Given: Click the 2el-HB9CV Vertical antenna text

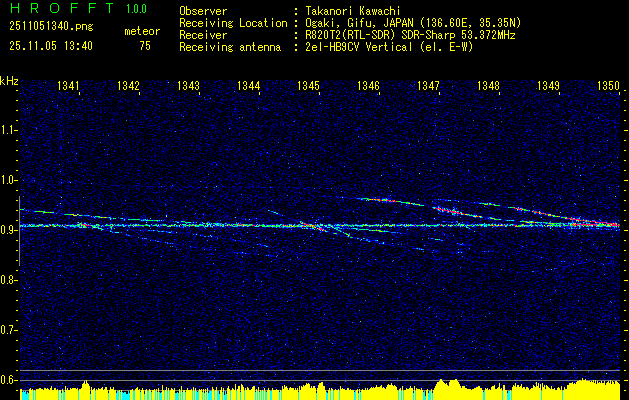Looking at the screenshot, I should click(x=389, y=47).
